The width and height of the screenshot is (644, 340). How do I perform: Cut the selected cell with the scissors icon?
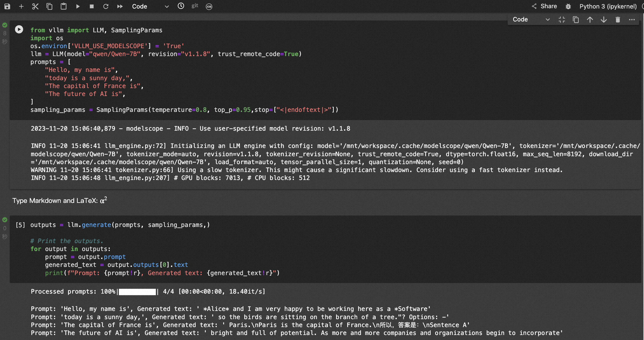35,6
